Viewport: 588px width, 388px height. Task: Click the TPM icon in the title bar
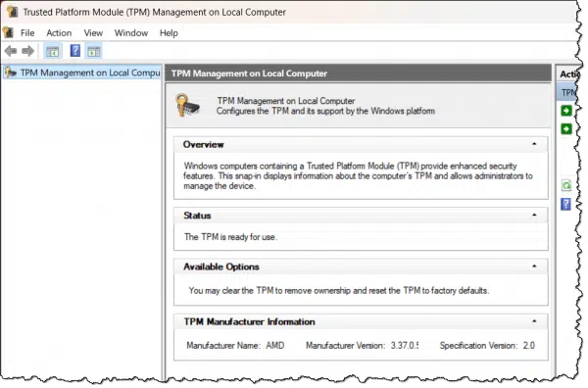pyautogui.click(x=13, y=12)
